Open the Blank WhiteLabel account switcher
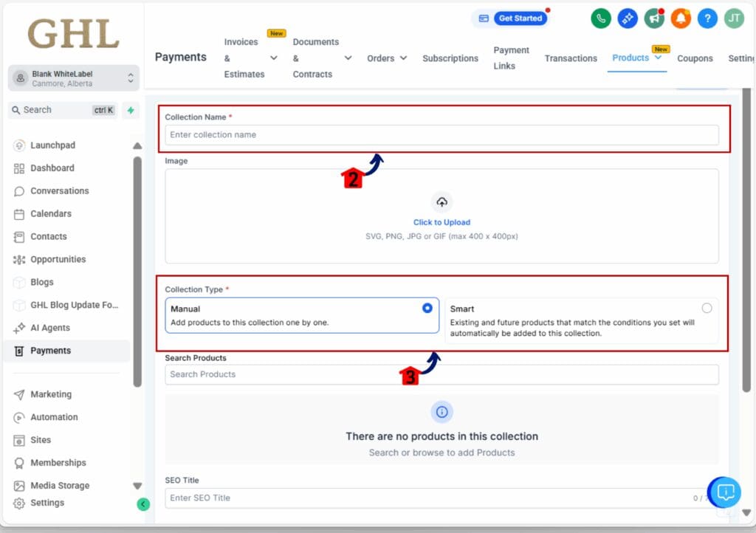The width and height of the screenshot is (756, 533). 74,78
